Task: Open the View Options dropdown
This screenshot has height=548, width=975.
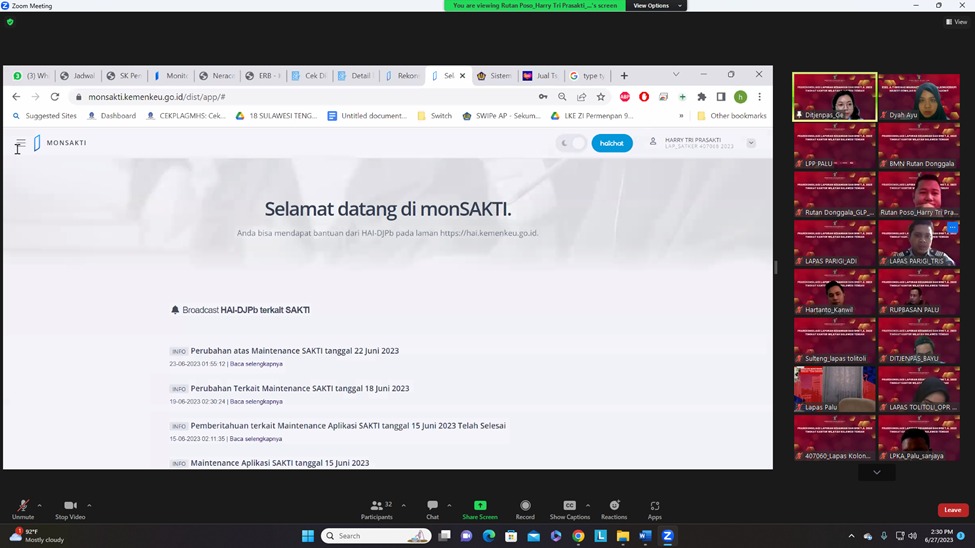Action: (655, 6)
